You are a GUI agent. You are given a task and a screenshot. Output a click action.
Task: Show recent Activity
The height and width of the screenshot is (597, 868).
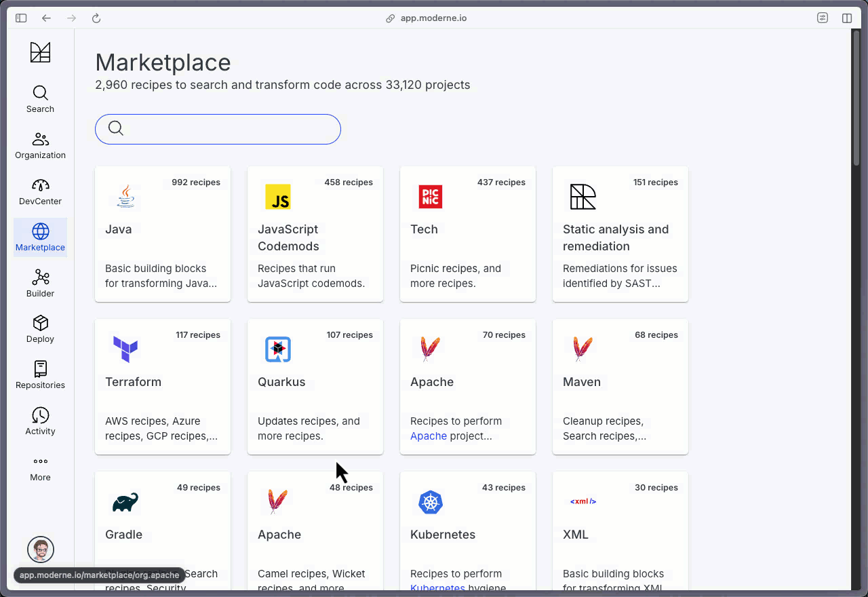pyautogui.click(x=40, y=421)
